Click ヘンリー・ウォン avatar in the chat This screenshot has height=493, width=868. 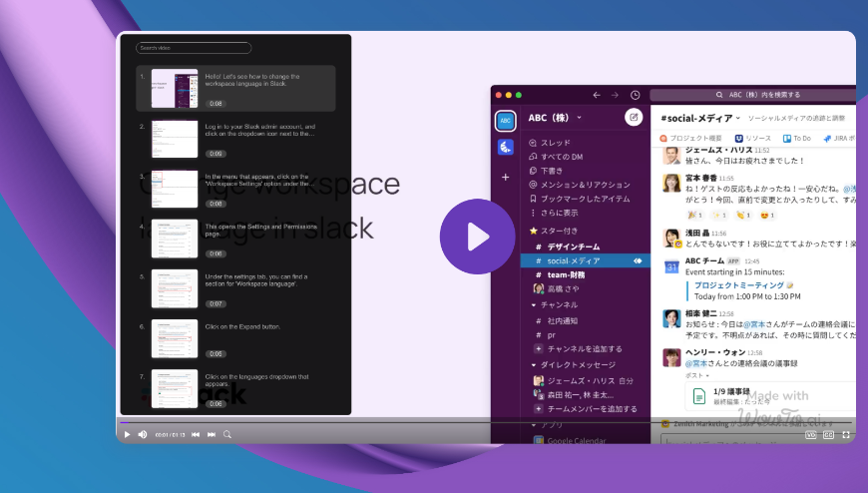coord(672,357)
